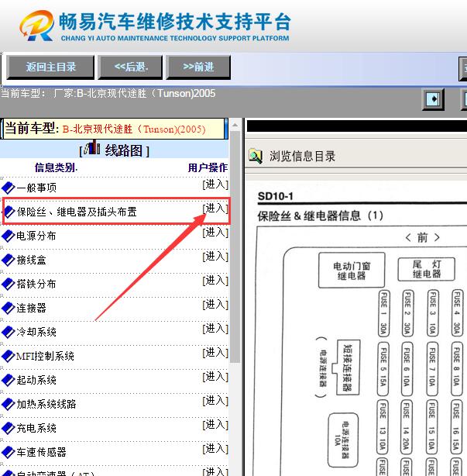Click the 用户操作 column header

tap(208, 167)
